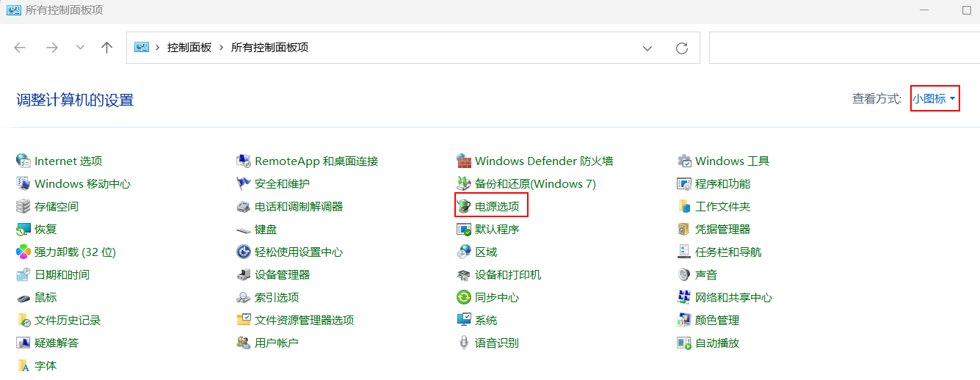This screenshot has width=980, height=380.
Task: Click the 鼠标 mouse icon
Action: pyautogui.click(x=23, y=298)
